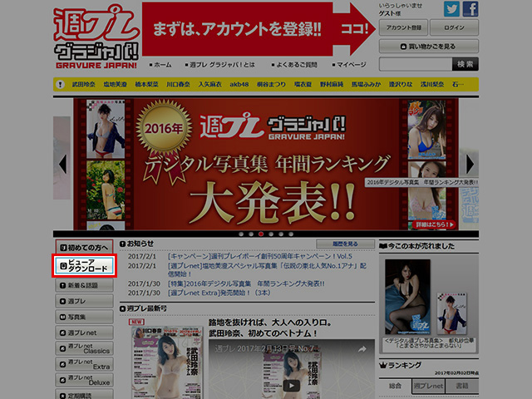532x399 pixels.
Task: Click the share arrow on the video
Action: pyautogui.click(x=362, y=349)
